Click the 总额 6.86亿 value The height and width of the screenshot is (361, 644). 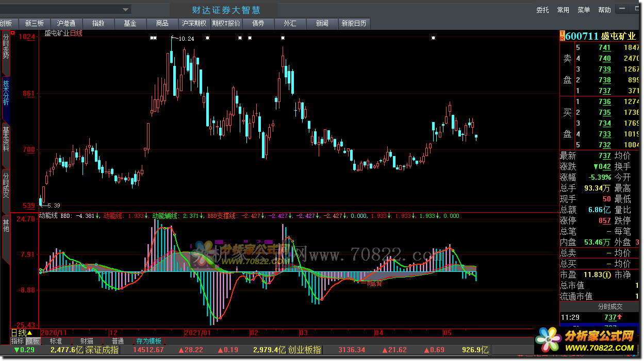pyautogui.click(x=600, y=210)
